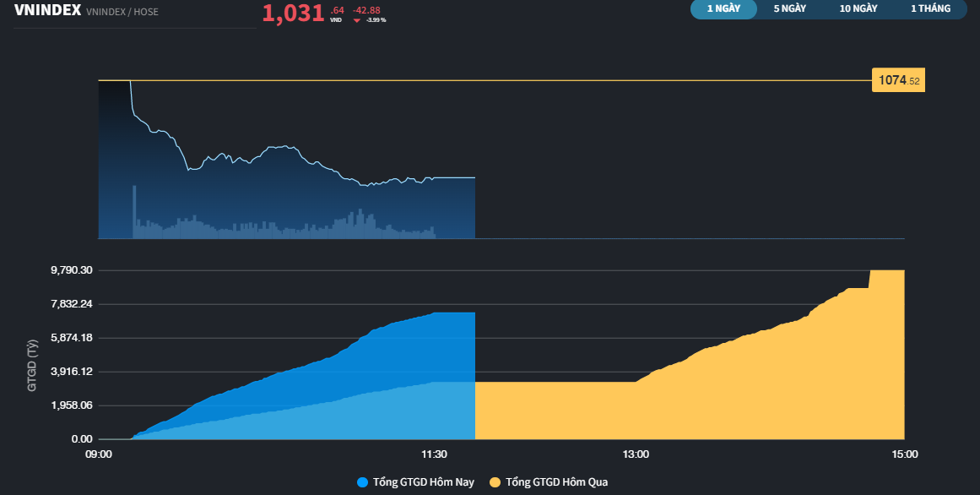Image resolution: width=980 pixels, height=495 pixels.
Task: Click the 13:00 time axis label
Action: pos(636,454)
